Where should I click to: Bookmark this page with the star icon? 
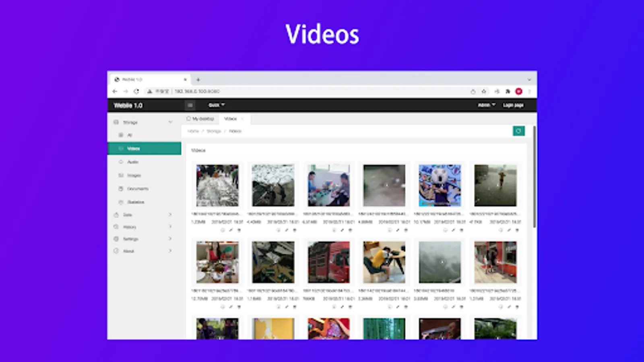point(484,91)
